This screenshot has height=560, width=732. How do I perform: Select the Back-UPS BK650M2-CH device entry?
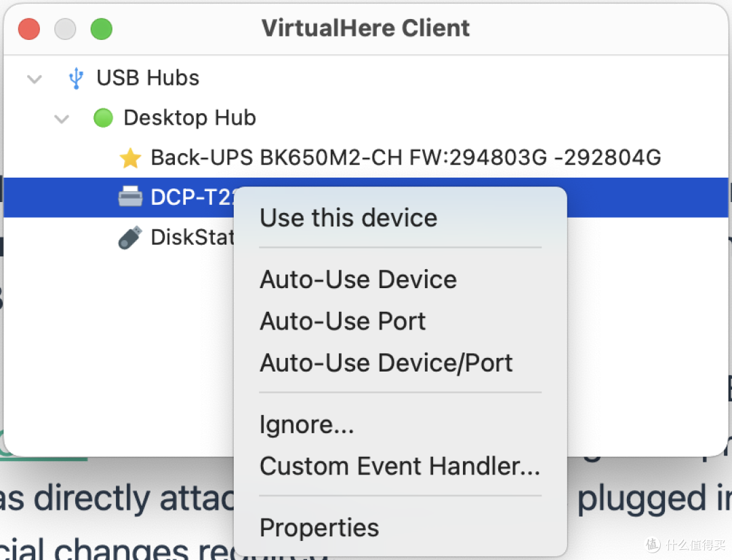(407, 157)
